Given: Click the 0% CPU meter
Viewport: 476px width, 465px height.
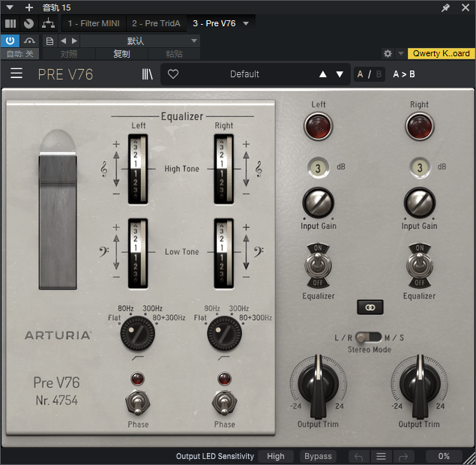Looking at the screenshot, I should 444,456.
